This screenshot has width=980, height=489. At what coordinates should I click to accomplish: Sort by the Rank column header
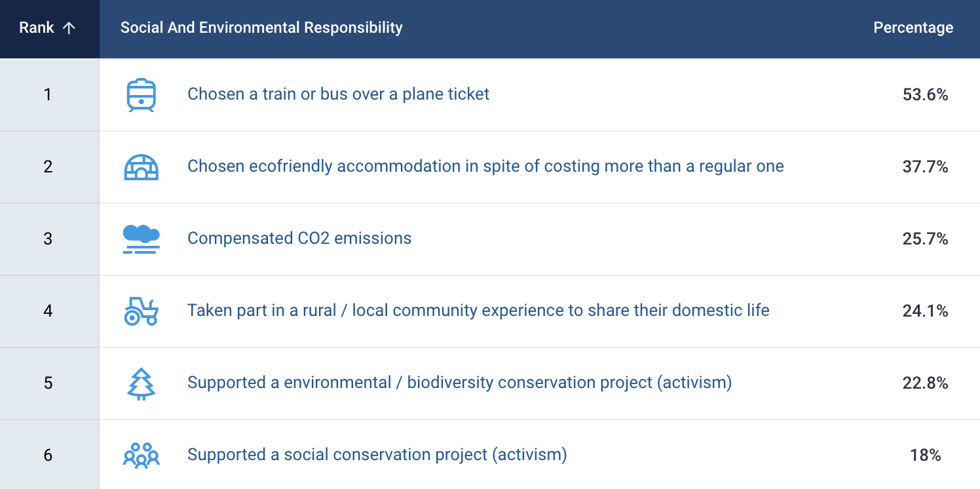tap(47, 28)
